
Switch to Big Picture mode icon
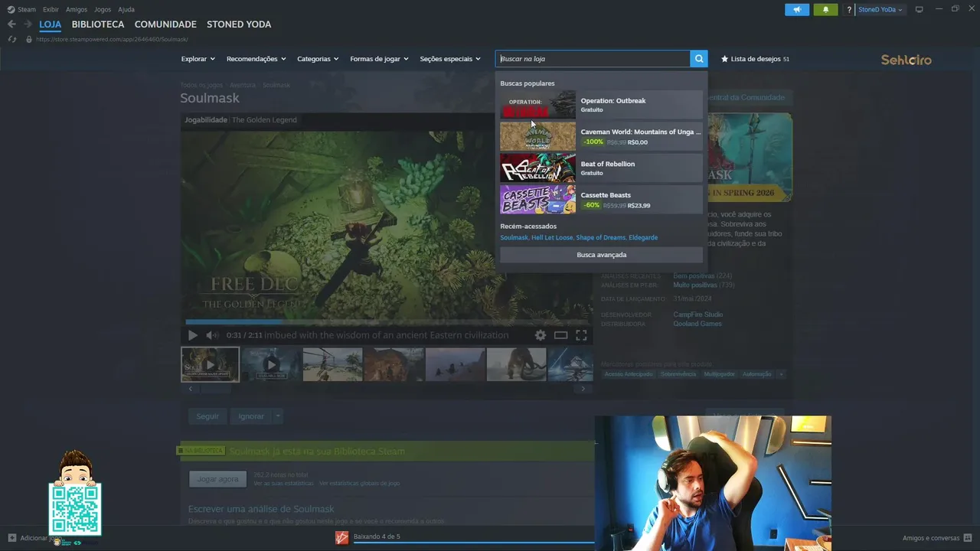coord(920,9)
